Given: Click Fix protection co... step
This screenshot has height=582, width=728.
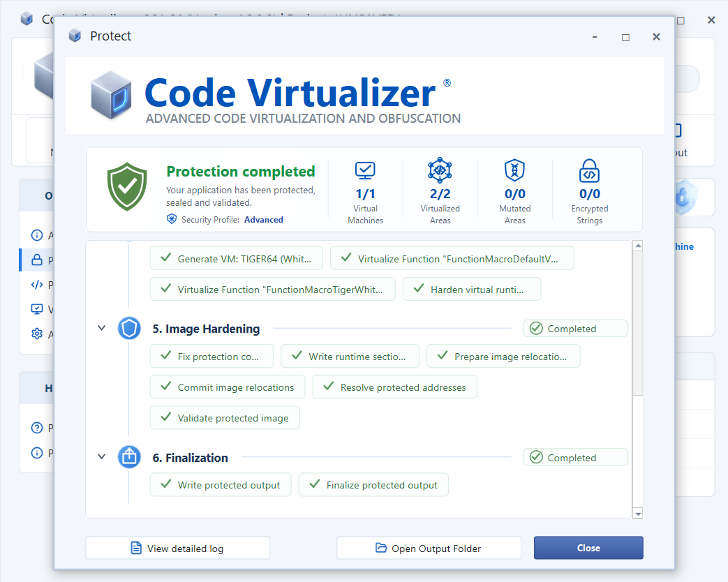Looking at the screenshot, I should [211, 357].
